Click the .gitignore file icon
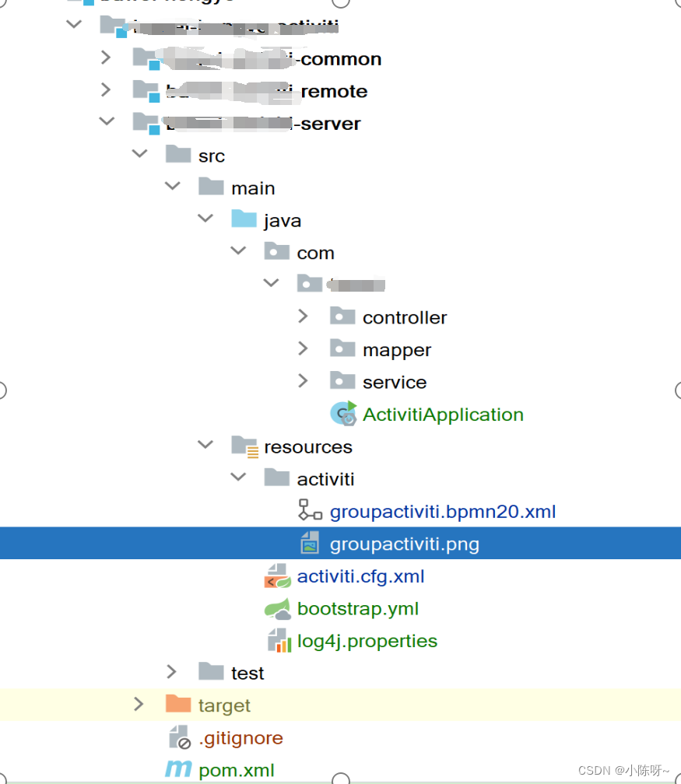The image size is (681, 784). click(x=177, y=737)
